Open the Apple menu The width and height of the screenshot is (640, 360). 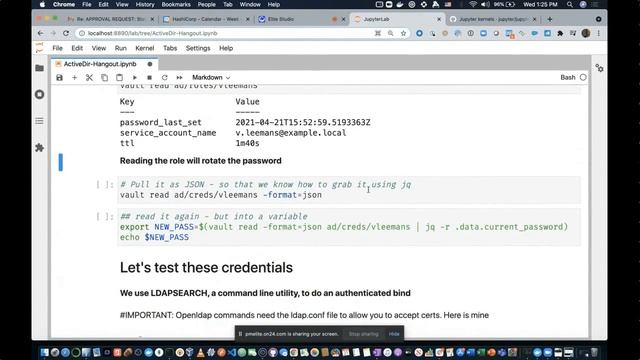pos(42,4)
